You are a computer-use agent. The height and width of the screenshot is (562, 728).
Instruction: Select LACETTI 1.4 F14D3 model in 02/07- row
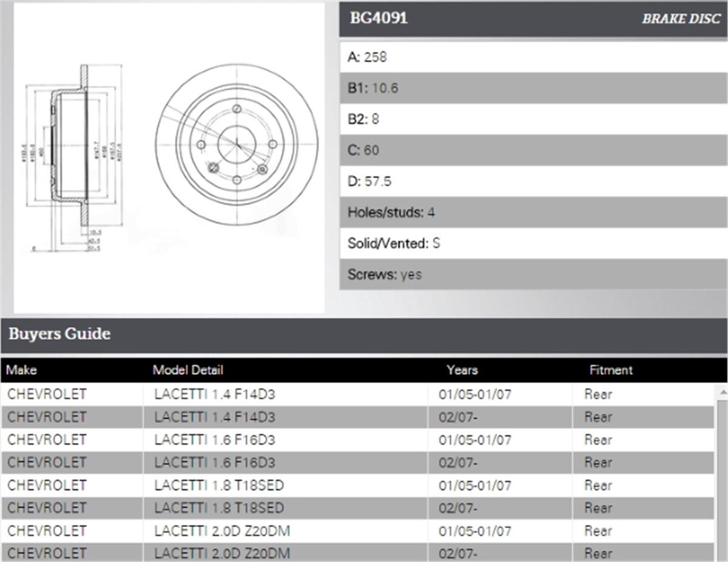(215, 417)
